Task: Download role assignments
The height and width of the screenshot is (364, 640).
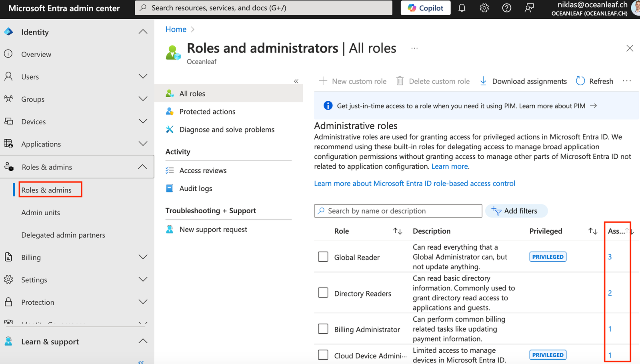Action: (x=523, y=81)
